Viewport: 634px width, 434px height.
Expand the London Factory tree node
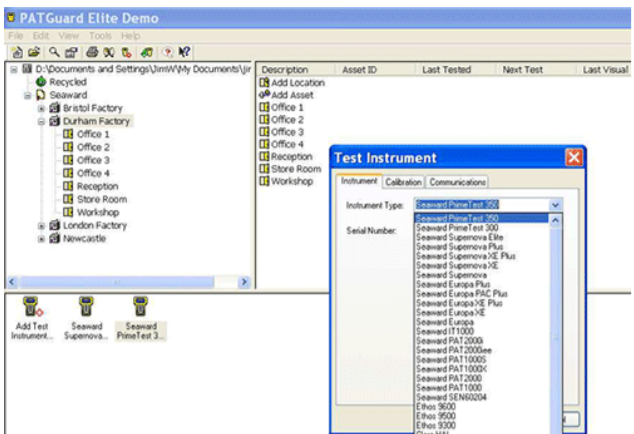tap(41, 225)
